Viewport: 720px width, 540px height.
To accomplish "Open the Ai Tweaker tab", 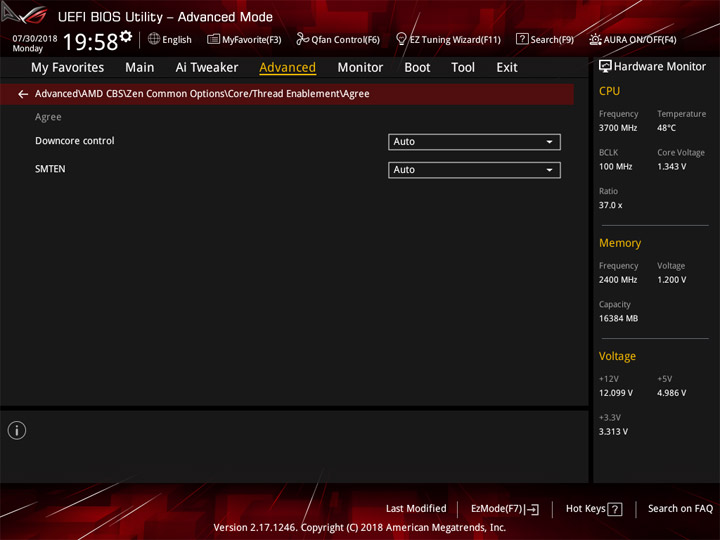I will pos(207,68).
